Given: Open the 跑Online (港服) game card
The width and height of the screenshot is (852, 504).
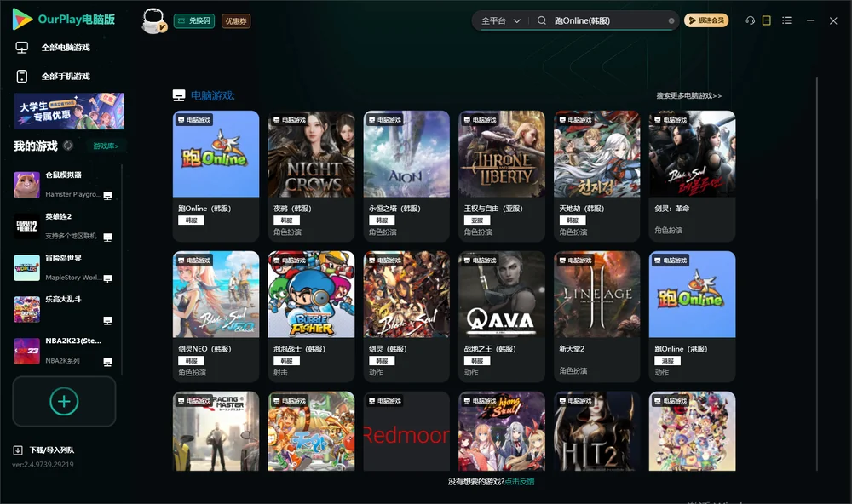Looking at the screenshot, I should coord(692,317).
